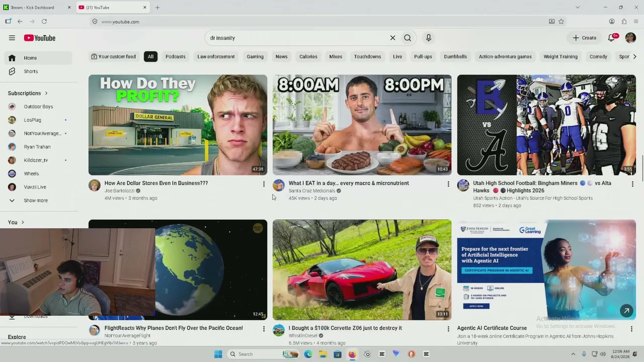
Task: Open more options for 'What I EAT in a day' video
Action: (x=448, y=184)
